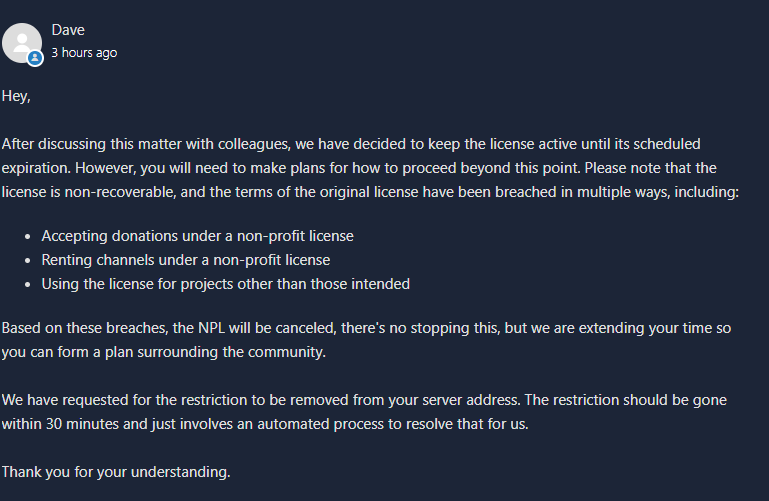Click the bullet dot before "Accepting donations"

pos(27,237)
